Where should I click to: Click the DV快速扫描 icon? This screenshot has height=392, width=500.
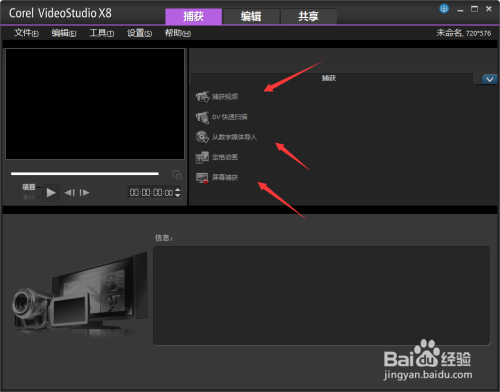click(202, 117)
